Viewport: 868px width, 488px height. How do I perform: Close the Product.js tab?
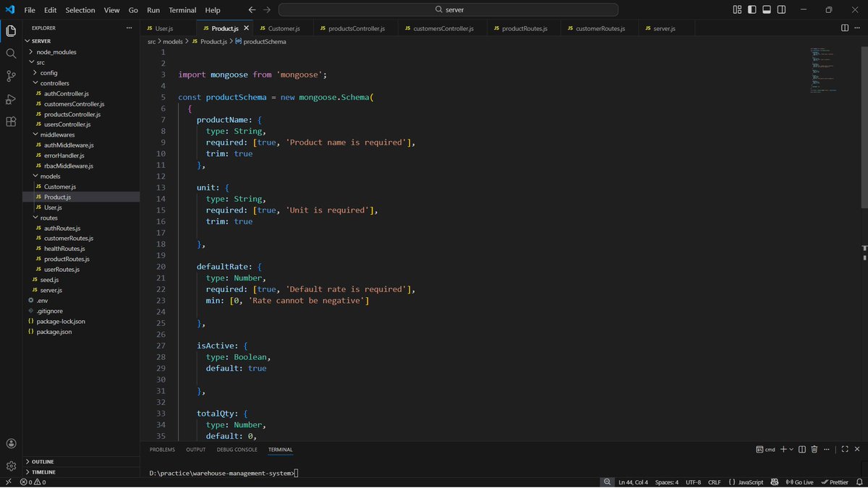click(x=246, y=28)
